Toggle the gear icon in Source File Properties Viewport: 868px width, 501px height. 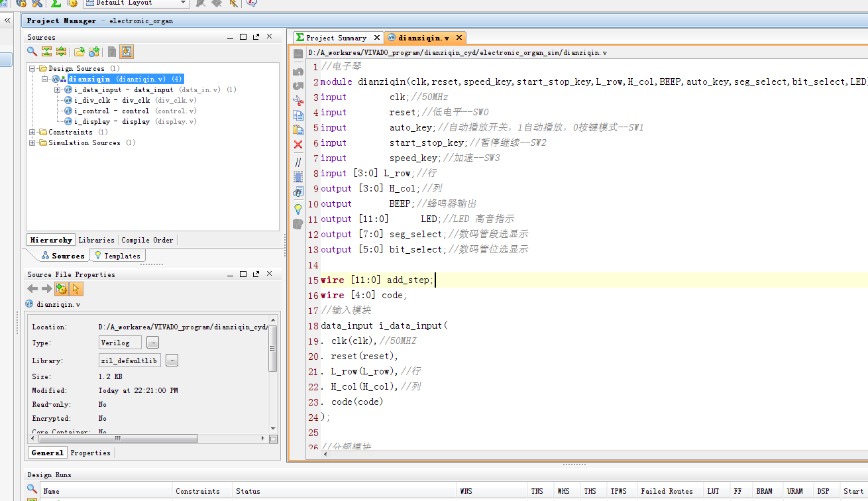pos(61,289)
